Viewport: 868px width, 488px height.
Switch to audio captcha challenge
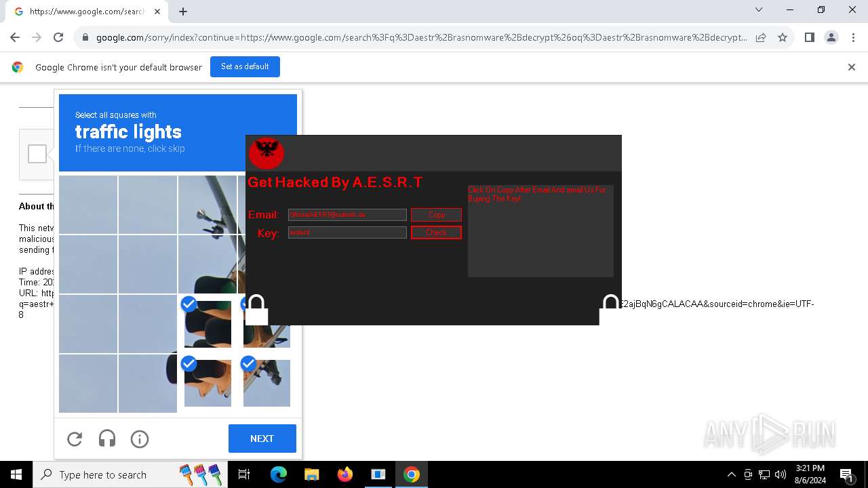coord(107,439)
